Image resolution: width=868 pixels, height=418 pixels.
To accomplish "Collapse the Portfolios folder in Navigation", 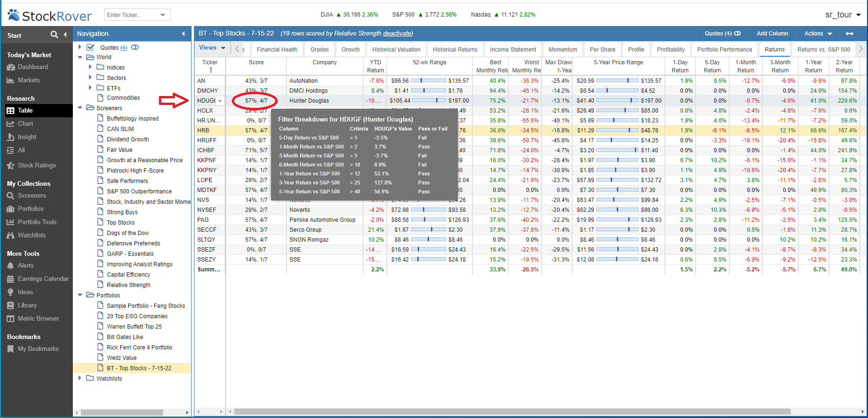I will (80, 295).
